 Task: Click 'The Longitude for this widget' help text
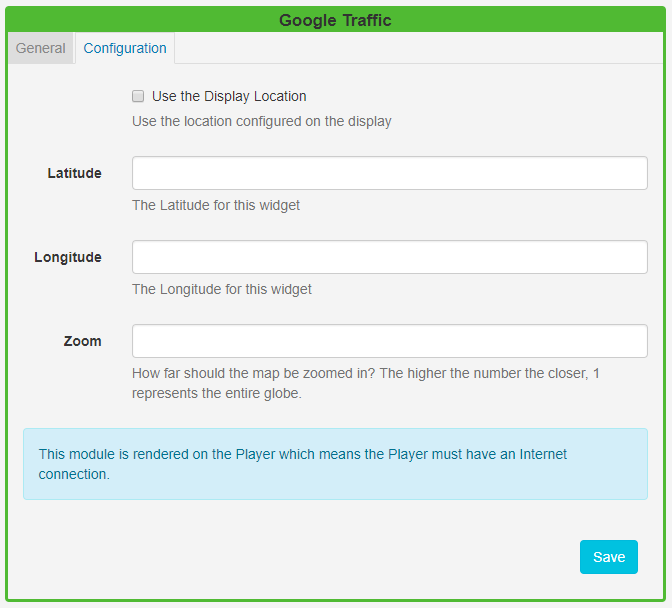[x=222, y=289]
